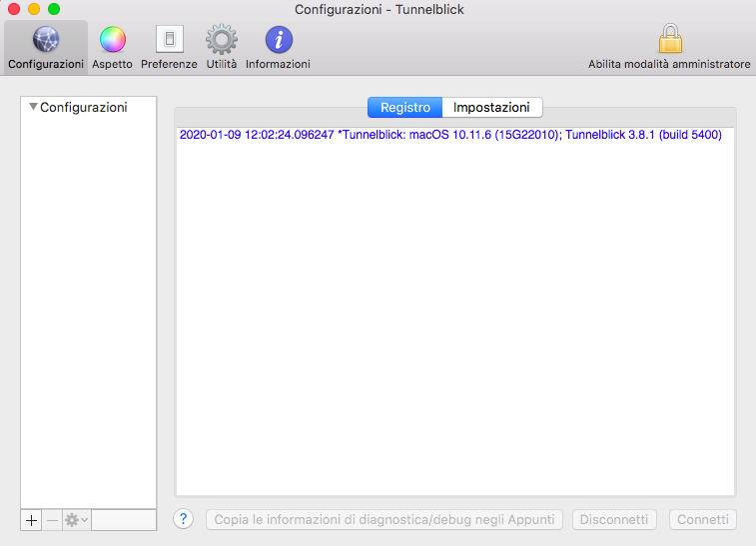The height and width of the screenshot is (546, 756).
Task: Switch to the Registro tab
Action: click(404, 107)
